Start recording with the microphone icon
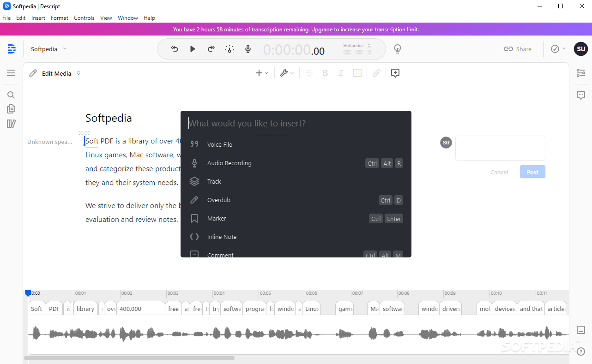592x364 pixels. coord(248,49)
